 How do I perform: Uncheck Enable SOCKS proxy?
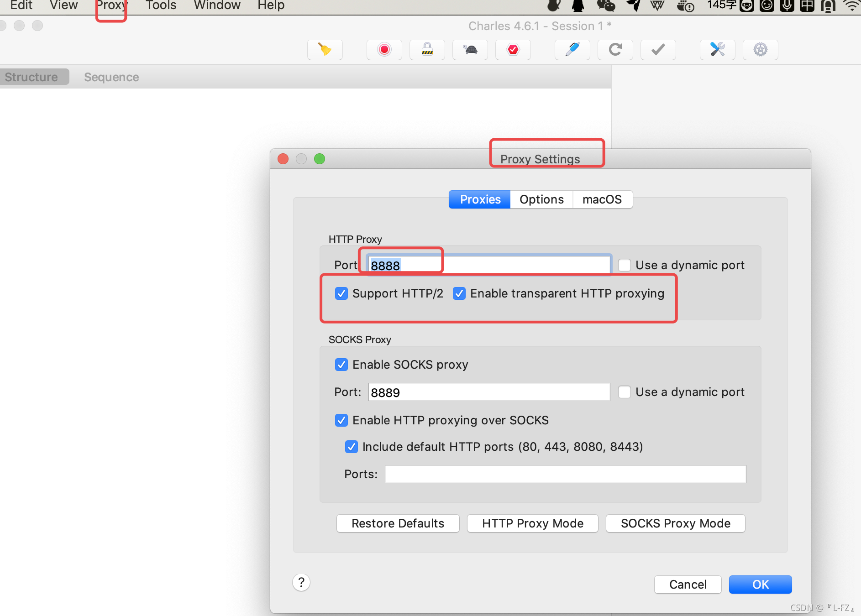click(x=341, y=365)
